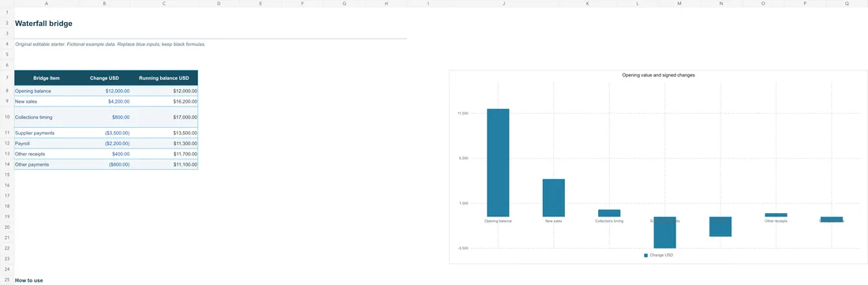
Task: Click the 'Collections timing' chart axis label
Action: point(609,221)
